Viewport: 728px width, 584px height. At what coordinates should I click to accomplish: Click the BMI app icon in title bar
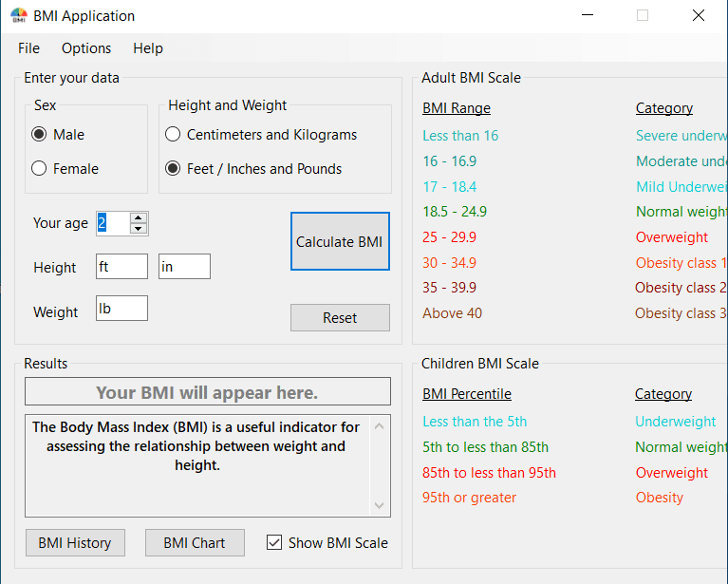(18, 15)
